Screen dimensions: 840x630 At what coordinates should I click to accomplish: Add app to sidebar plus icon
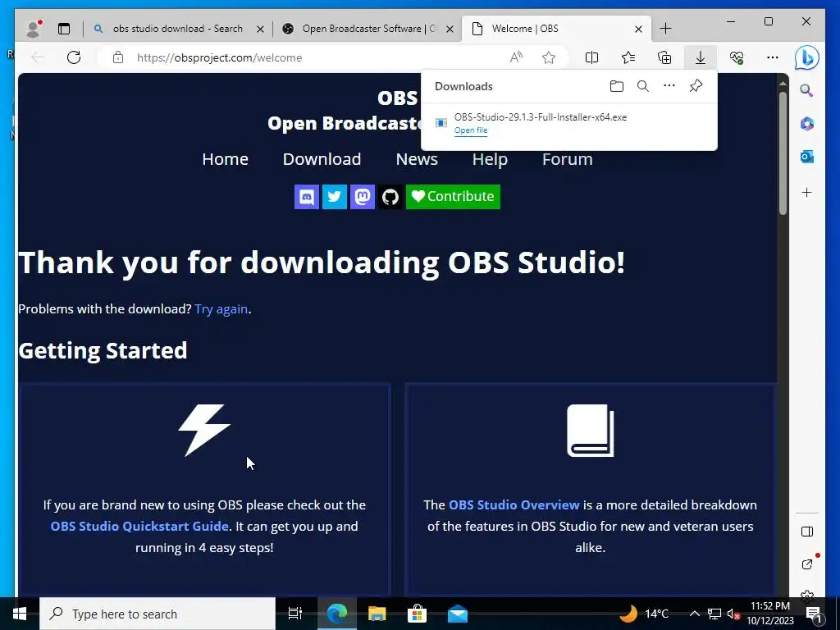[807, 192]
